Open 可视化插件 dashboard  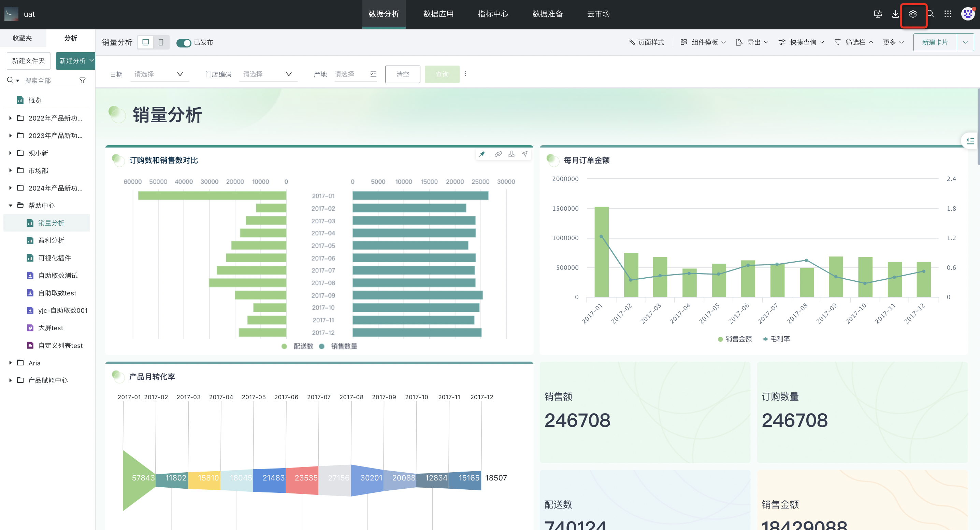[54, 258]
